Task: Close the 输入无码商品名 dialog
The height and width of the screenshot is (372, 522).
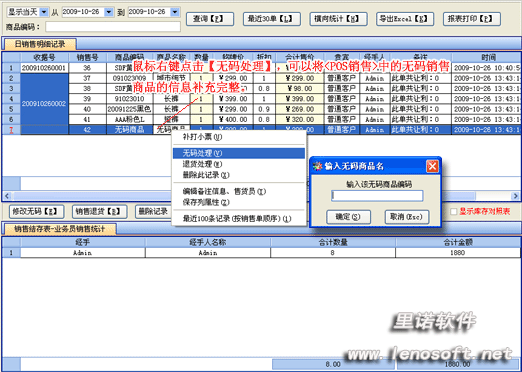Action: 432,166
